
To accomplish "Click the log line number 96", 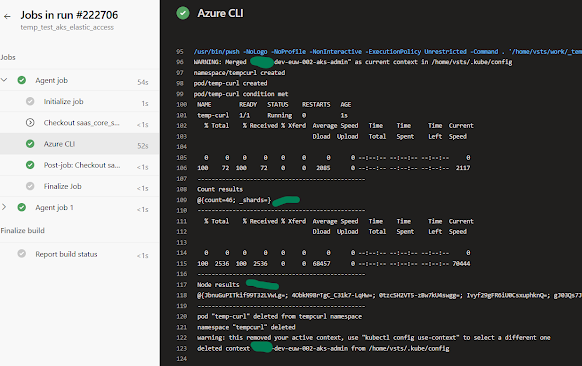I will (180, 62).
